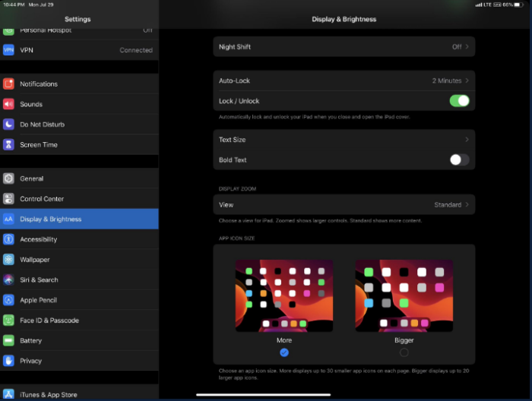Viewport: 532px width, 401px height.
Task: Open VPN settings row
Action: (79, 50)
